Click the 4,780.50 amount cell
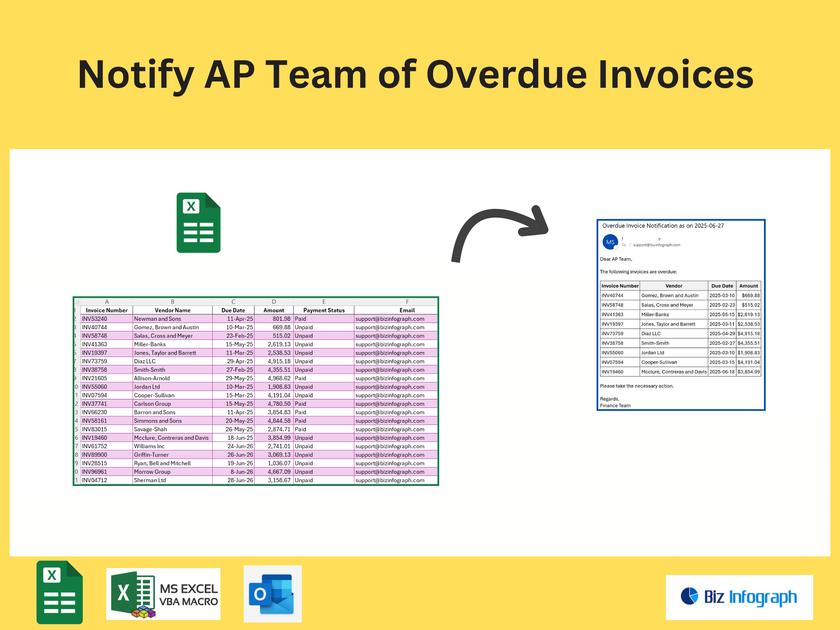This screenshot has height=630, width=840. point(274,404)
